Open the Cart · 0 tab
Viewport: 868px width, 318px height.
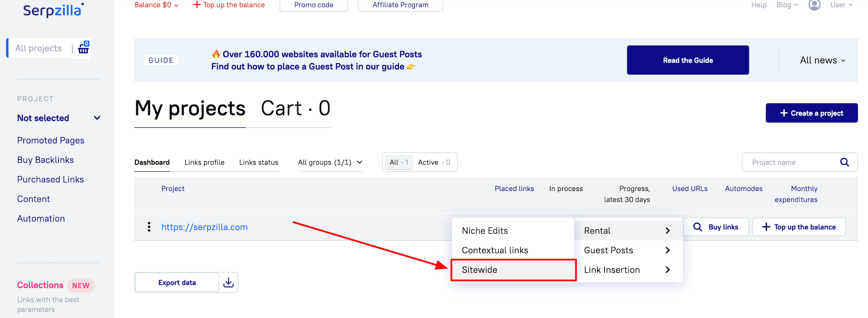tap(296, 108)
